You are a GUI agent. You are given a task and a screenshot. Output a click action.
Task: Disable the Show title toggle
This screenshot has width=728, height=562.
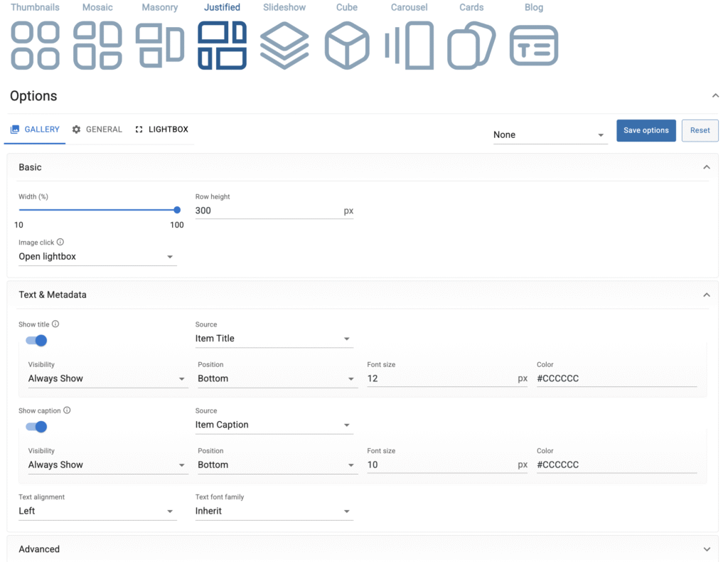36,341
